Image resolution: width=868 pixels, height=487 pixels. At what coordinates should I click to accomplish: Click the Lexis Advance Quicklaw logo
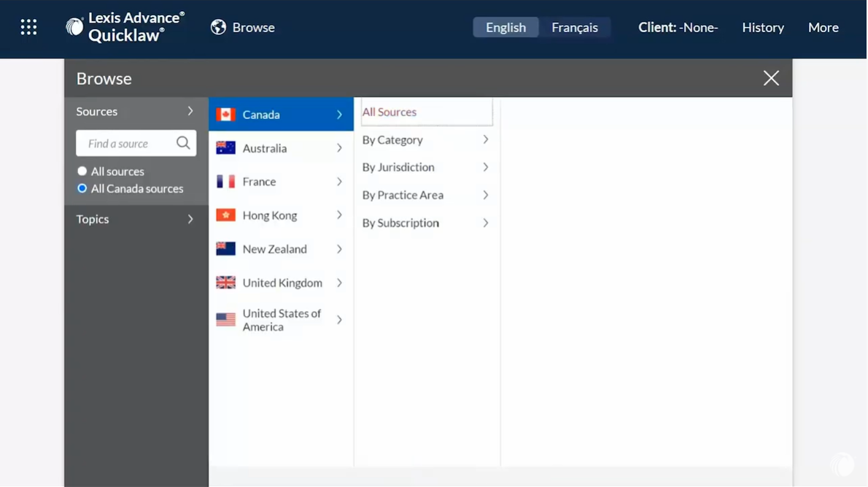[x=125, y=27]
